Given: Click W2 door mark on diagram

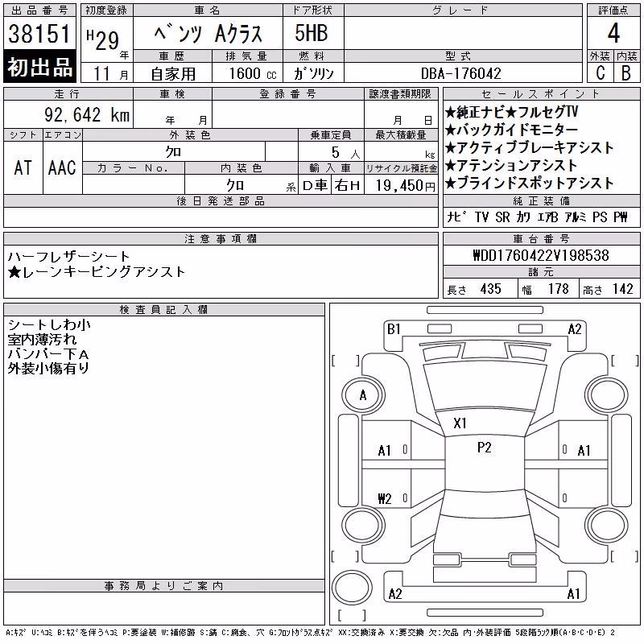Looking at the screenshot, I should pos(385,498).
